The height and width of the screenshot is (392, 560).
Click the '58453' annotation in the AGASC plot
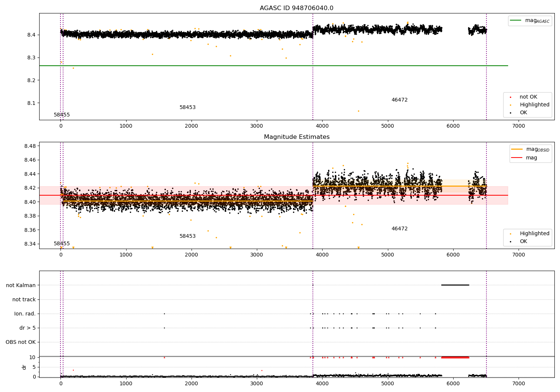[x=188, y=108]
